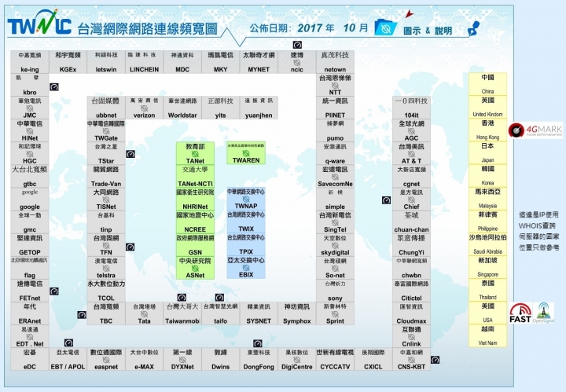Select the TPIX exchange cell
Viewport: 566px width, 392px height.
pyautogui.click(x=246, y=244)
